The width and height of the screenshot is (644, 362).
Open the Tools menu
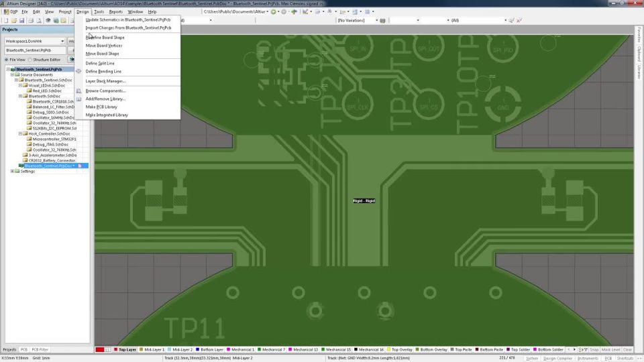pos(99,12)
